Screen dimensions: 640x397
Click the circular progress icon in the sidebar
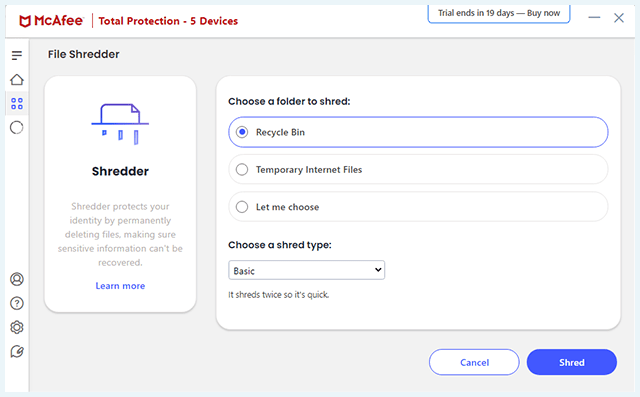(17, 128)
